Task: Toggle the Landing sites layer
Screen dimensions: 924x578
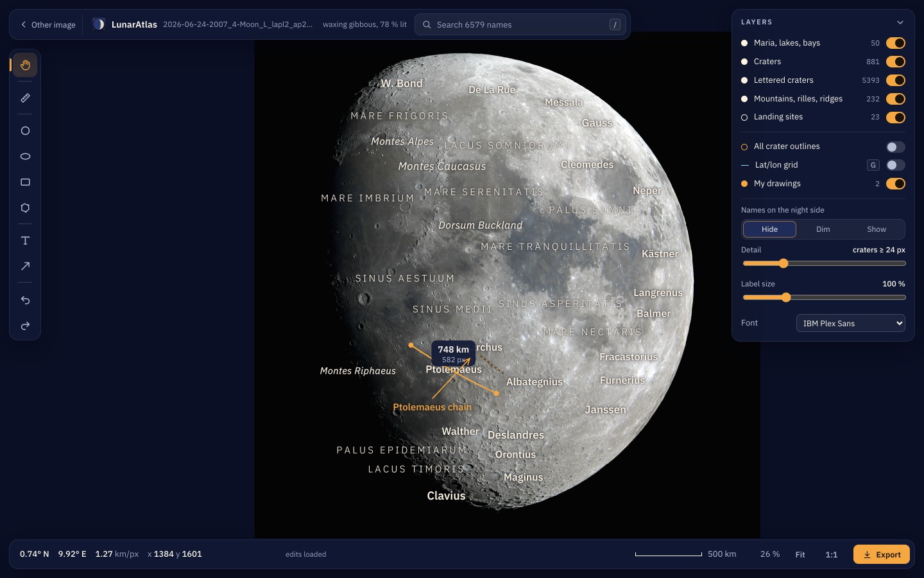Action: pos(895,117)
